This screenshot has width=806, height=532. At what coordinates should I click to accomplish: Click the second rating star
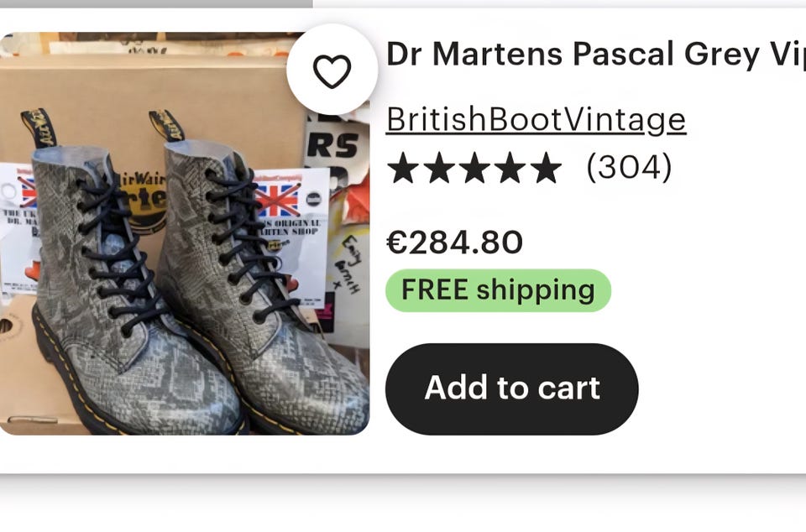[438, 168]
